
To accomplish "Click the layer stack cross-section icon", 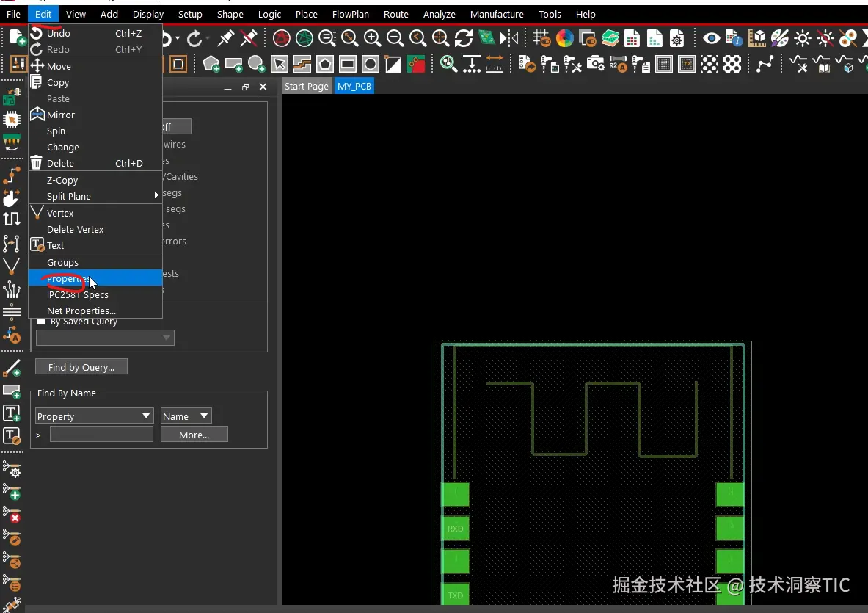I will click(x=610, y=38).
